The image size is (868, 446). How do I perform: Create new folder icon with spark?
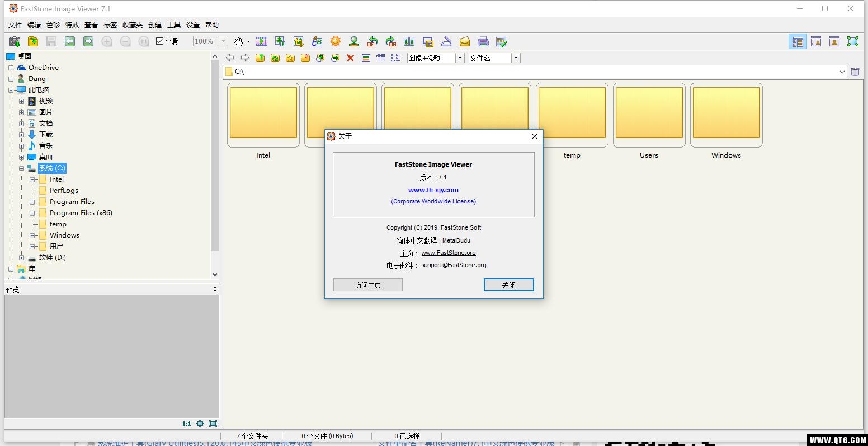pos(305,58)
